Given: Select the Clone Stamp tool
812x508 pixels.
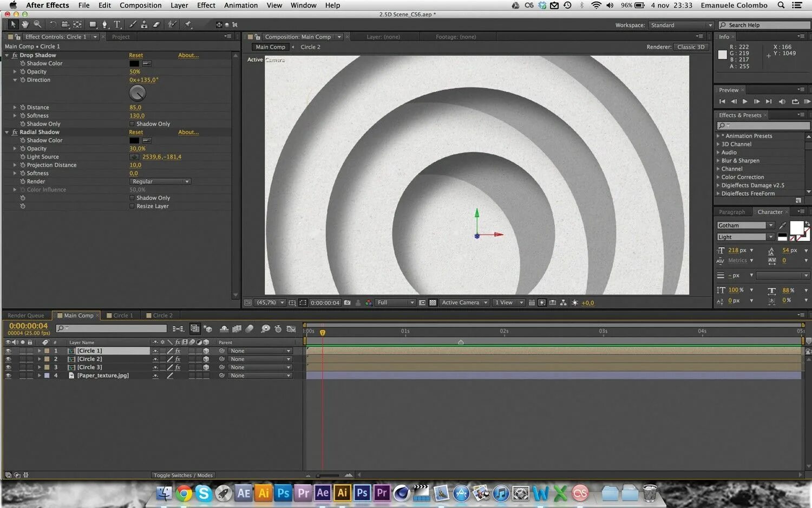Looking at the screenshot, I should coord(144,24).
